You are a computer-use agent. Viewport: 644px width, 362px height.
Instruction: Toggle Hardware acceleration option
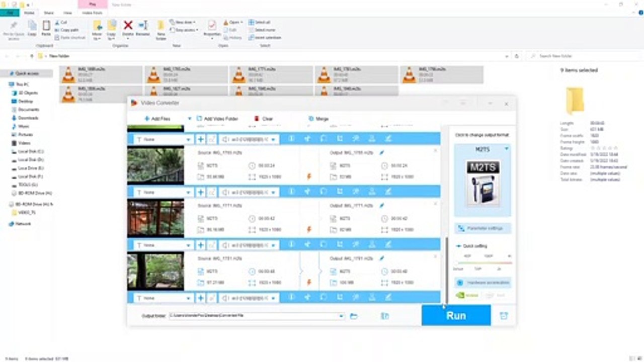(x=482, y=283)
